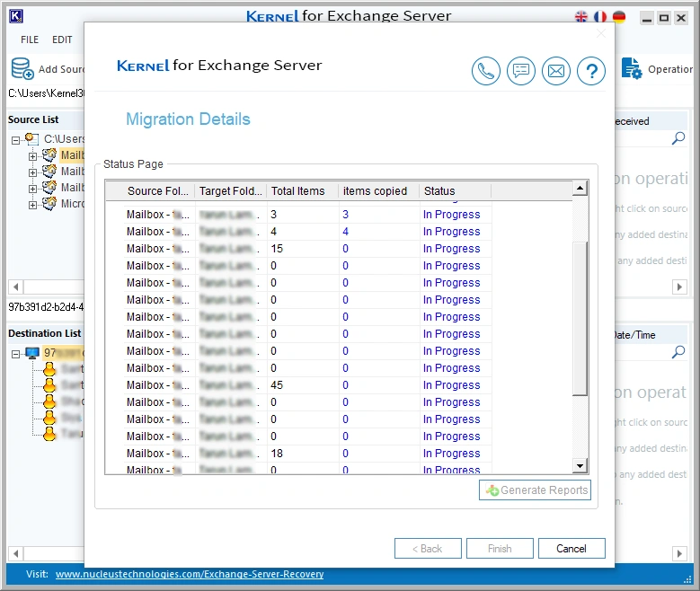The width and height of the screenshot is (700, 591).
Task: Click the status list vertical scrollbar thumb
Action: [x=580, y=319]
